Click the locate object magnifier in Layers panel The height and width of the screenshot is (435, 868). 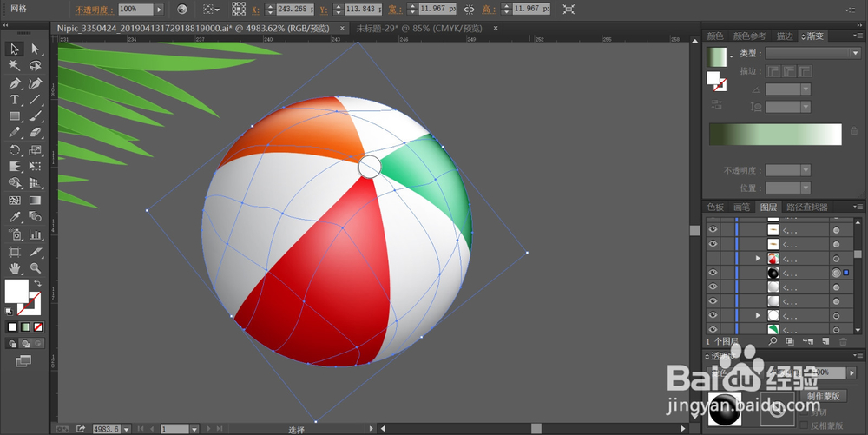tap(773, 341)
